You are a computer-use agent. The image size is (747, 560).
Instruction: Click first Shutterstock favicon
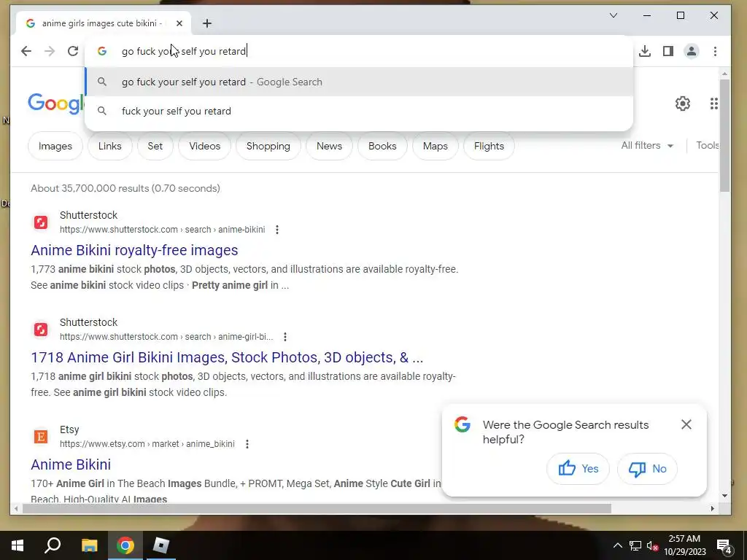41,222
